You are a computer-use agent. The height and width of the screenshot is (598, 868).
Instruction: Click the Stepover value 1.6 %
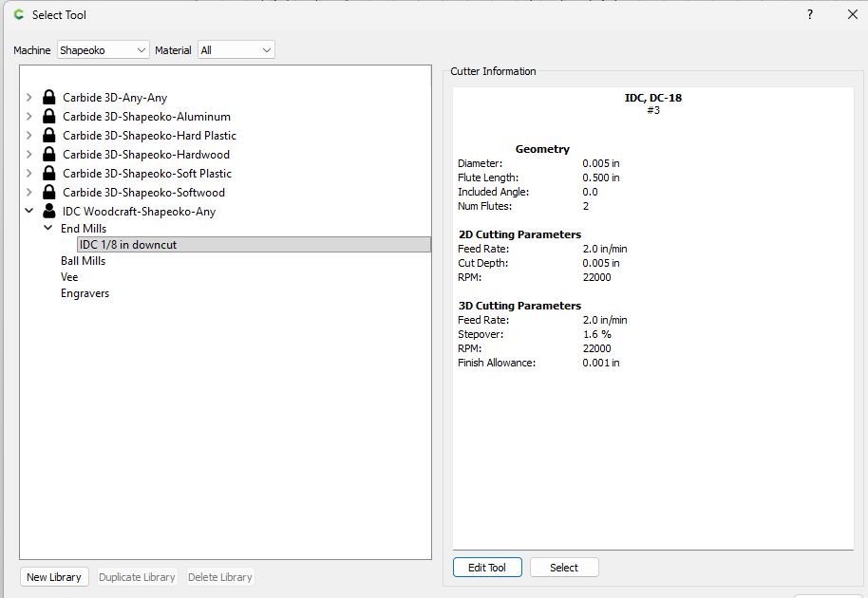coord(596,334)
